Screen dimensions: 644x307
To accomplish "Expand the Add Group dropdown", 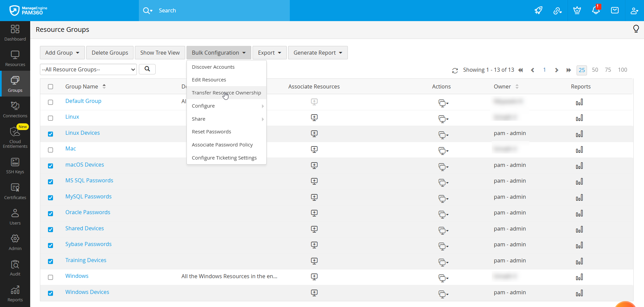I will (x=62, y=53).
